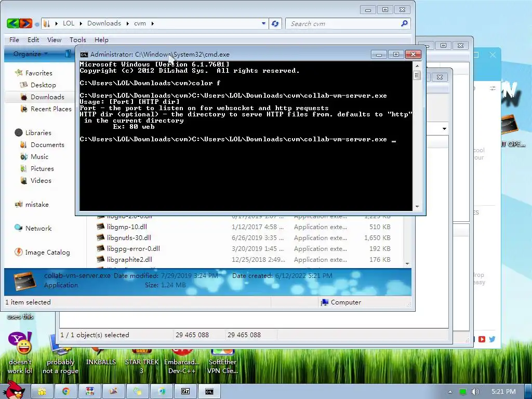This screenshot has height=399, width=532.
Task: Click the search magnifier icon in Explorer
Action: click(404, 23)
